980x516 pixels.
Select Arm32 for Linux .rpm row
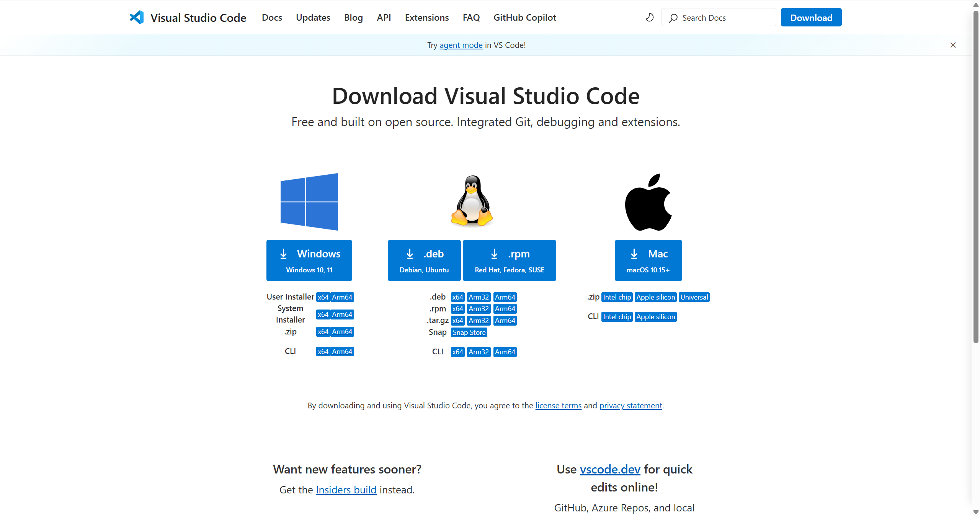click(479, 309)
